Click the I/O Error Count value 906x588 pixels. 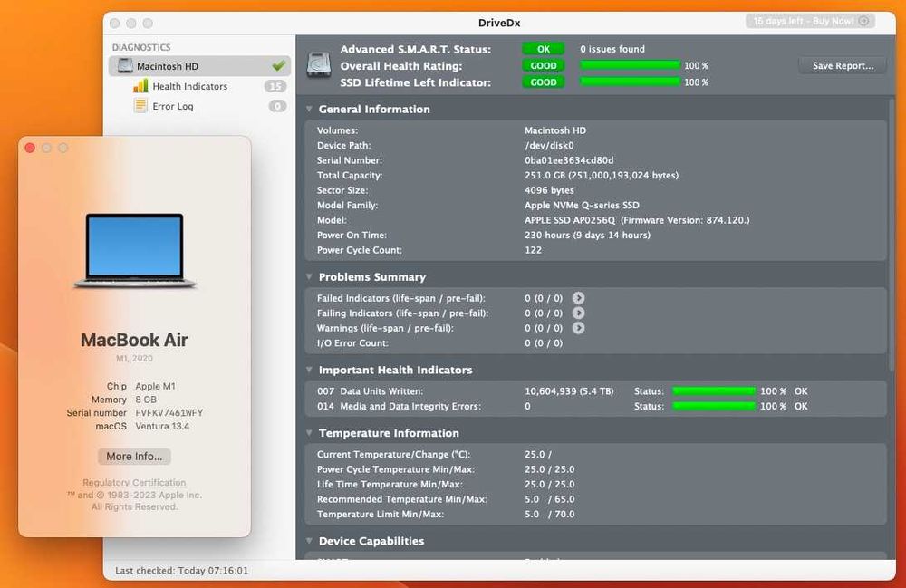pos(544,343)
